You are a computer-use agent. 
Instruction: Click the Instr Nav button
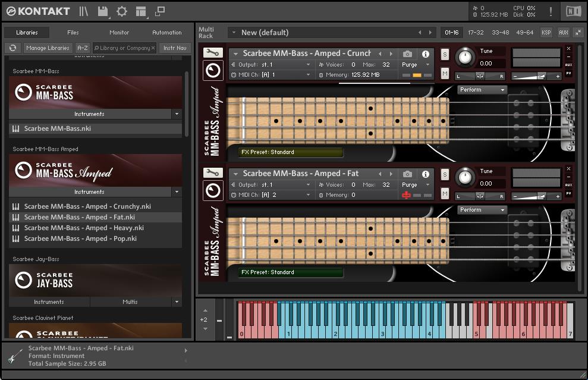pos(175,48)
